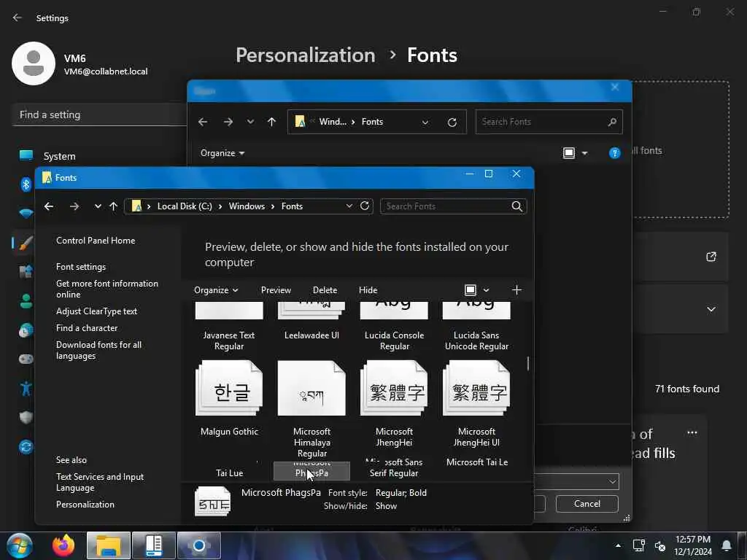Change the view icon in the Fonts window
This screenshot has width=747, height=560.
pyautogui.click(x=471, y=290)
